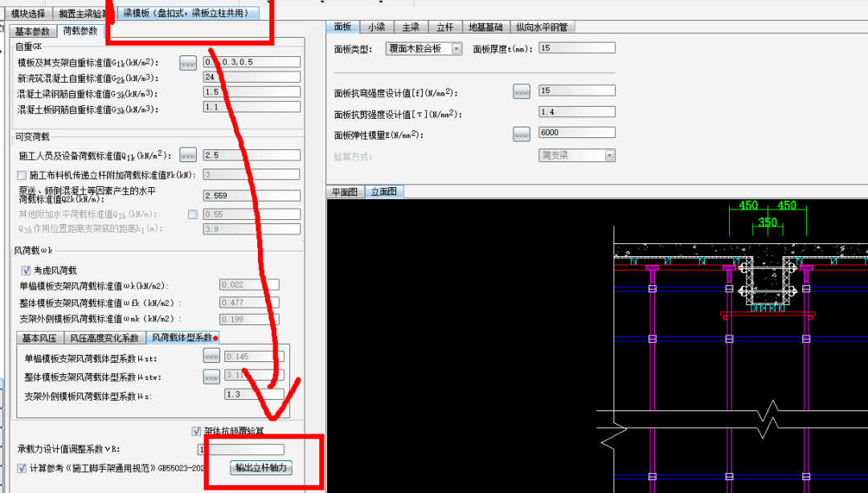The width and height of the screenshot is (868, 493).
Task: Open the 基本风压 tab
Action: coord(39,337)
